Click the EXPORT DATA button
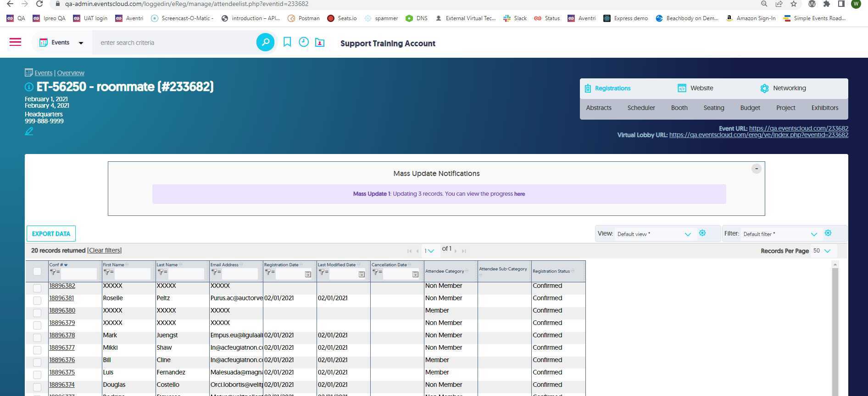 tap(51, 234)
